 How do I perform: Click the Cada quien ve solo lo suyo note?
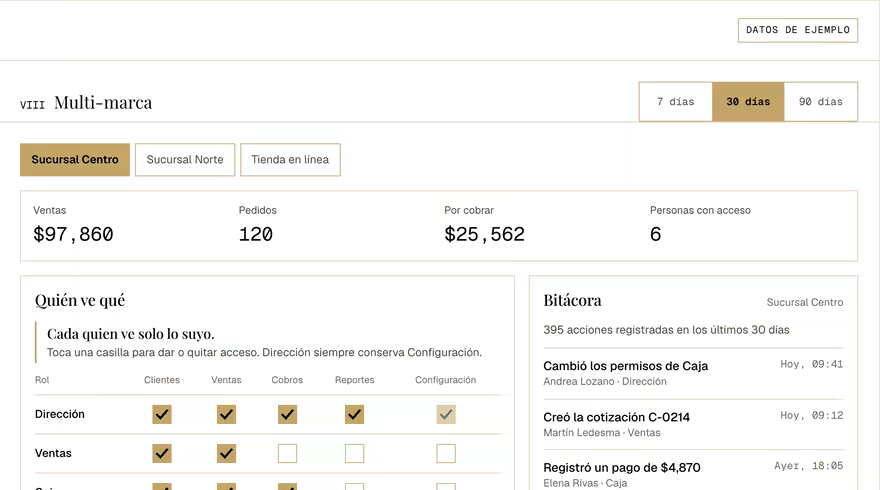[x=130, y=334]
